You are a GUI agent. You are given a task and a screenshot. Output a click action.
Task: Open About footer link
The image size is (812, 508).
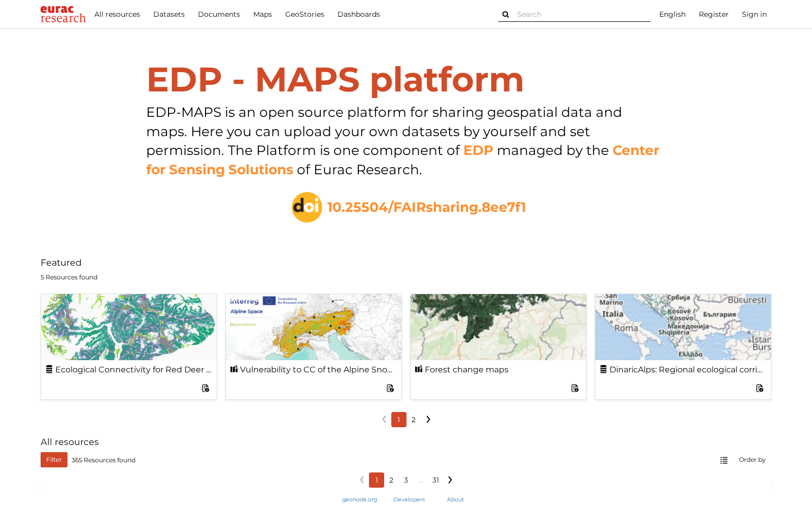(455, 499)
